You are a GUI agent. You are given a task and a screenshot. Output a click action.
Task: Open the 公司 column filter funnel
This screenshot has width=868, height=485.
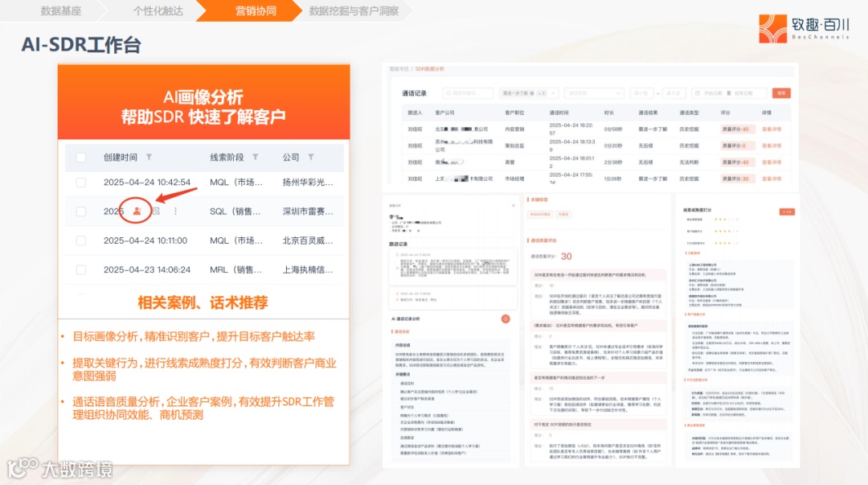311,158
